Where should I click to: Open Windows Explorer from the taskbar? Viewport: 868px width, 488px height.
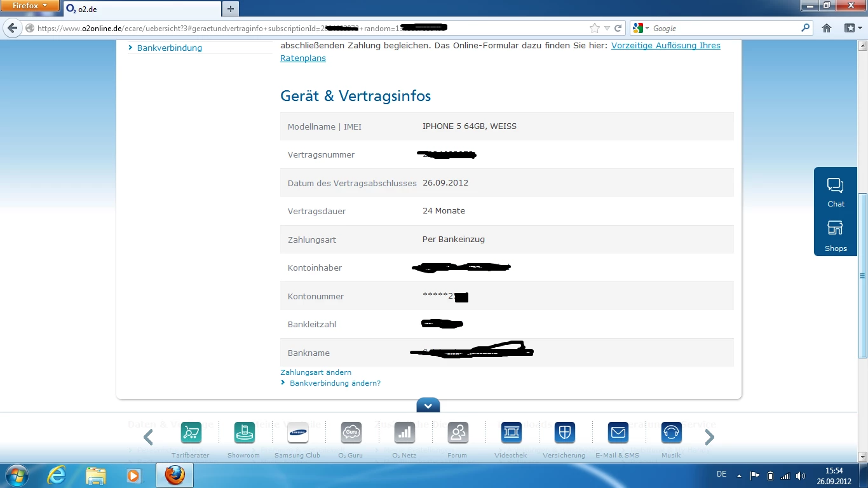pos(96,475)
